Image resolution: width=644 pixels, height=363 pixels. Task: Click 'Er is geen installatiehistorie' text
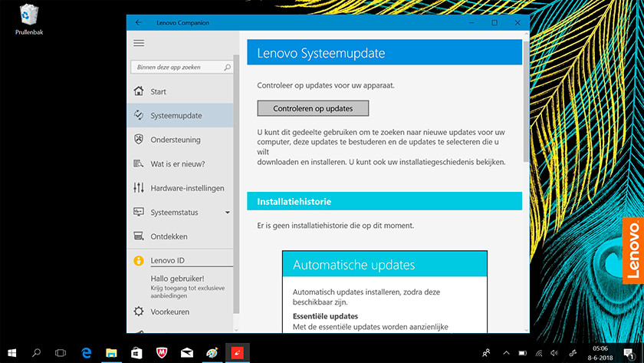click(x=336, y=226)
